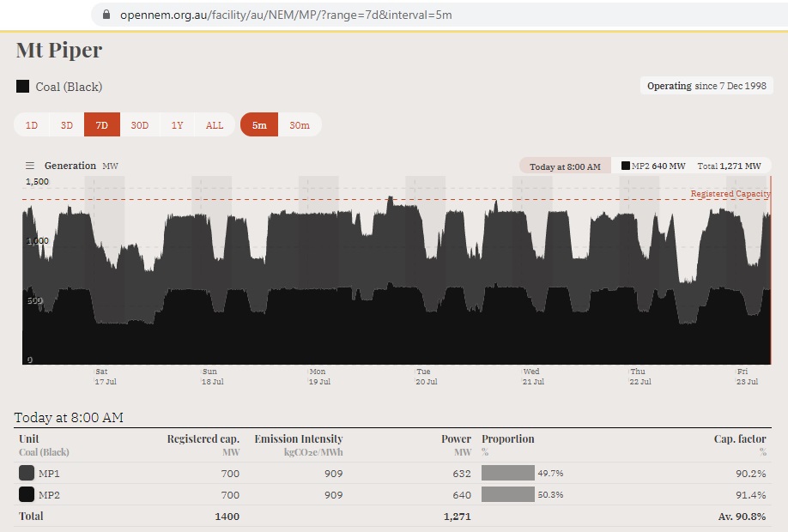Click the MP2 640 MW chart readout
Viewport: 788px width, 532px height.
coord(653,166)
